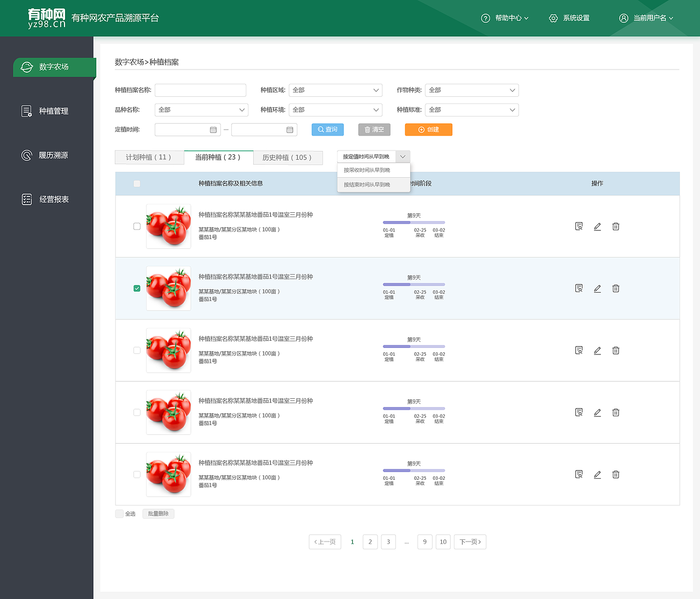The width and height of the screenshot is (700, 599).
Task: Choose 按采收时间从早到晚 sort option
Action: [x=374, y=170]
